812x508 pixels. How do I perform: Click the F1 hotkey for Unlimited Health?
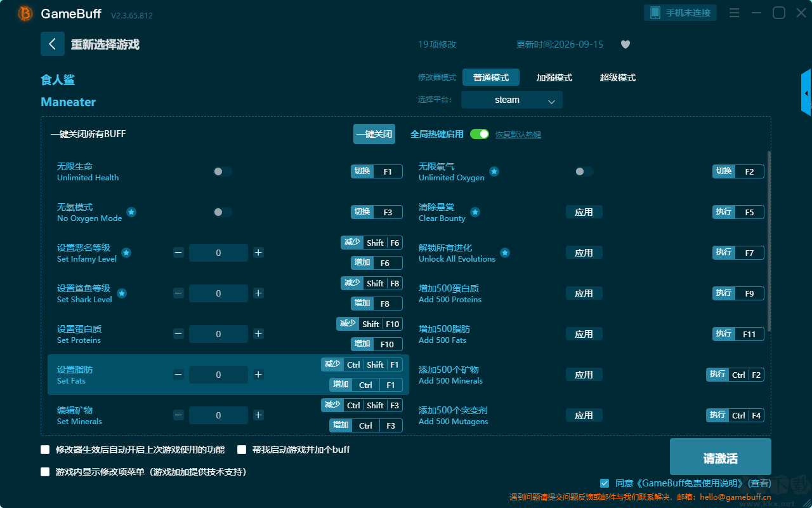(377, 171)
